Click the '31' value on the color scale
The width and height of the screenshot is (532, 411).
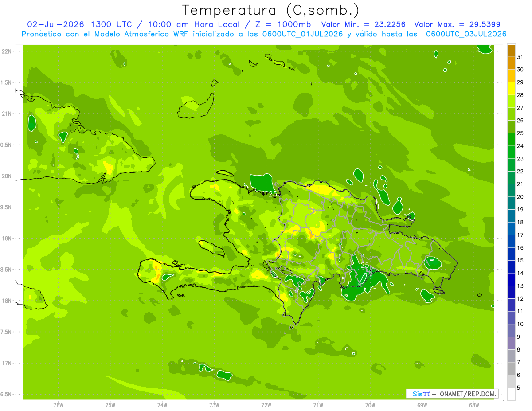click(x=520, y=57)
